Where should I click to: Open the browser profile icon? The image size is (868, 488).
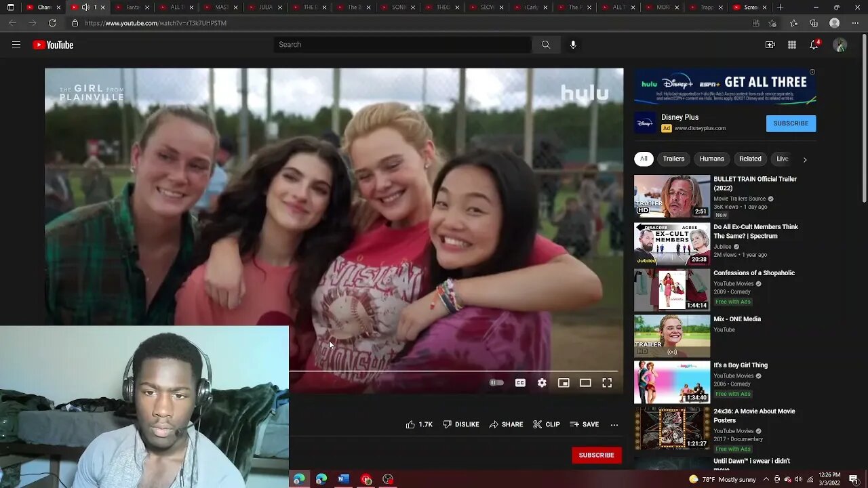point(835,23)
